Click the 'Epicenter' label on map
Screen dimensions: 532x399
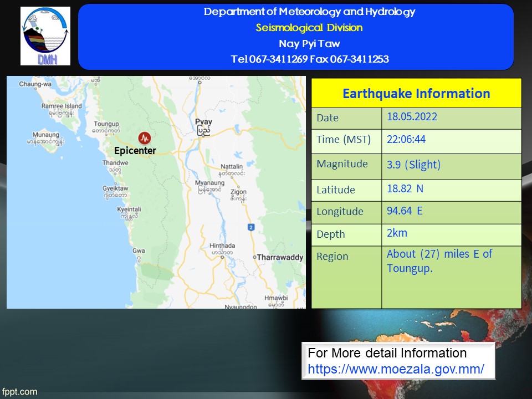click(x=135, y=151)
